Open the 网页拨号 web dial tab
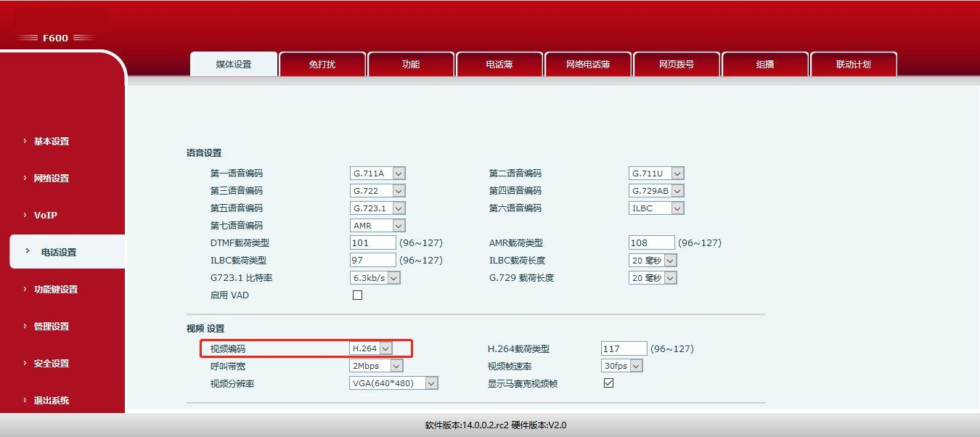Viewport: 980px width, 437px height. point(677,64)
